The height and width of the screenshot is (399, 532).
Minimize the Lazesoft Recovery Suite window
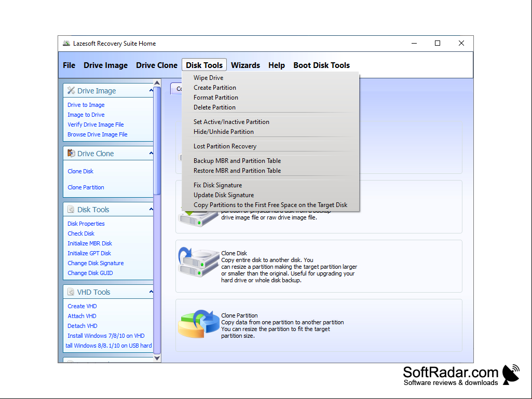point(414,43)
